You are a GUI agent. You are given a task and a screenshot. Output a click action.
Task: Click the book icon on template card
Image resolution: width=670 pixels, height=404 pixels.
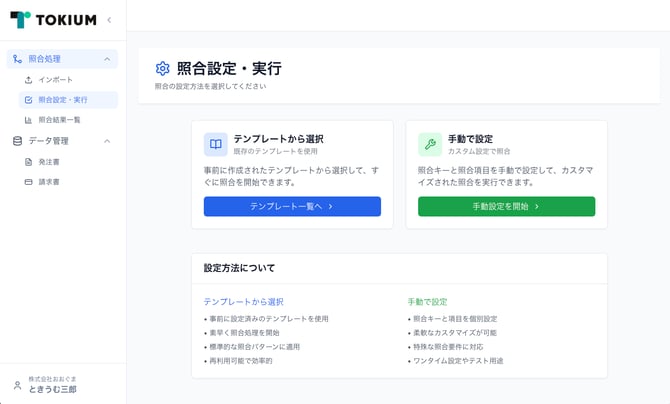coord(216,144)
